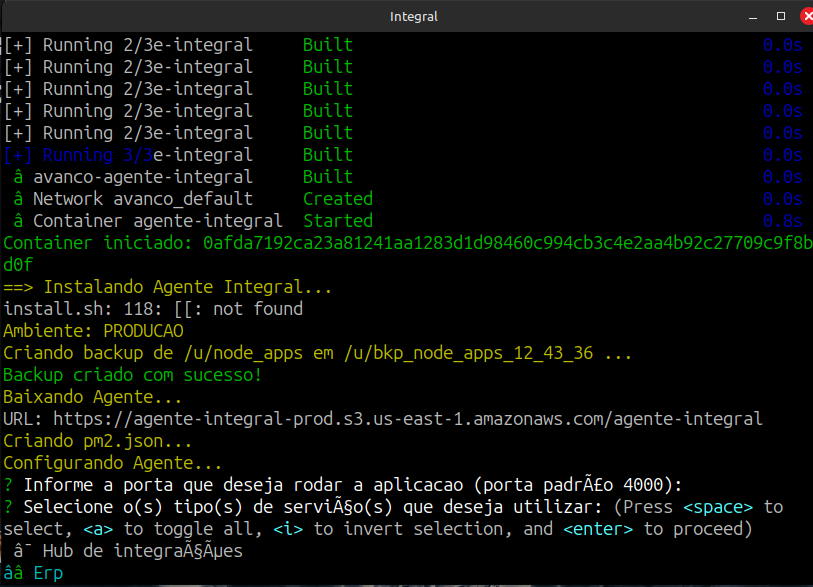Click the 'Instalando Agente Integral...' heading
The width and height of the screenshot is (813, 587).
point(187,287)
